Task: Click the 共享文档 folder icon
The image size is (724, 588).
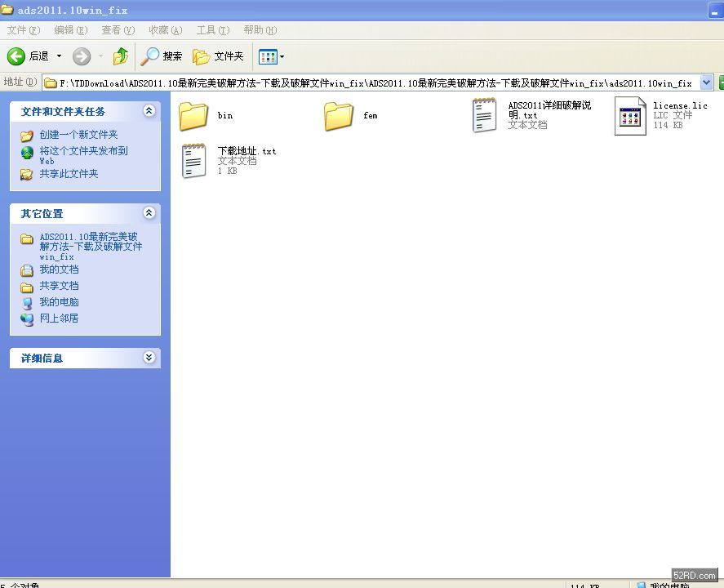Action: point(27,287)
